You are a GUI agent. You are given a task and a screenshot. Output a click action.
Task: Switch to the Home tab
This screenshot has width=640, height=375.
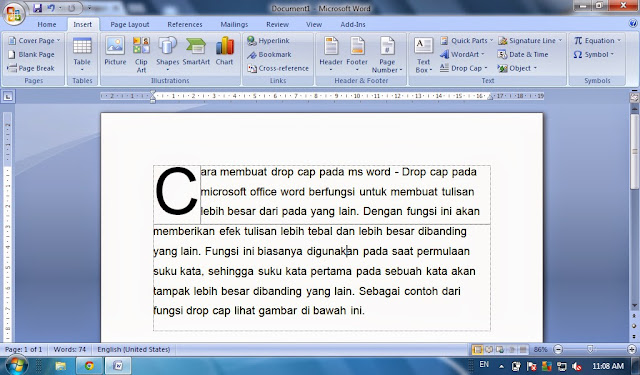click(47, 24)
